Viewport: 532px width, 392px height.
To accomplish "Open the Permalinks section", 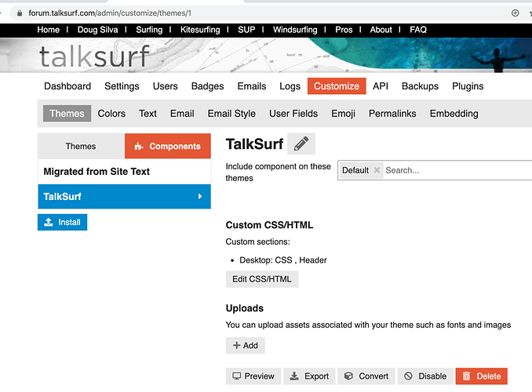I will point(392,113).
